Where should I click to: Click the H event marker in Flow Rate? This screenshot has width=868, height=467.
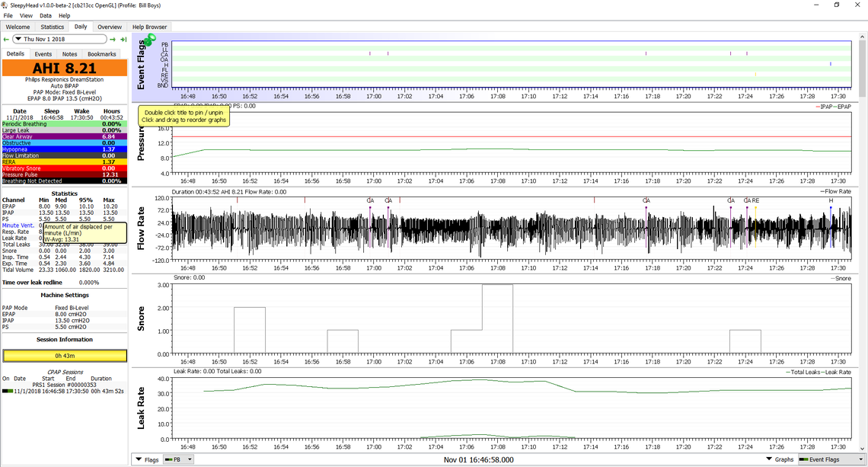click(831, 200)
